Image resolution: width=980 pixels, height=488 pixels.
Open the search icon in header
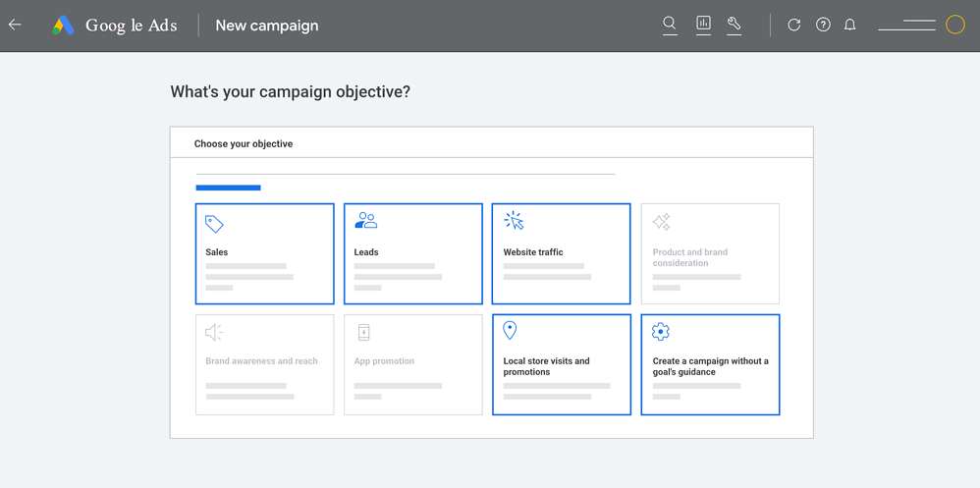(670, 25)
